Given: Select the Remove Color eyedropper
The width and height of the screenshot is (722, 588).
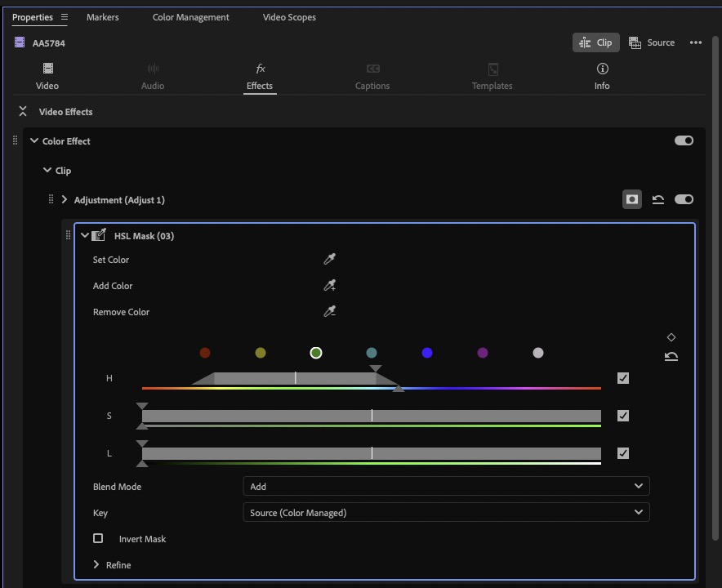Looking at the screenshot, I should 329,312.
